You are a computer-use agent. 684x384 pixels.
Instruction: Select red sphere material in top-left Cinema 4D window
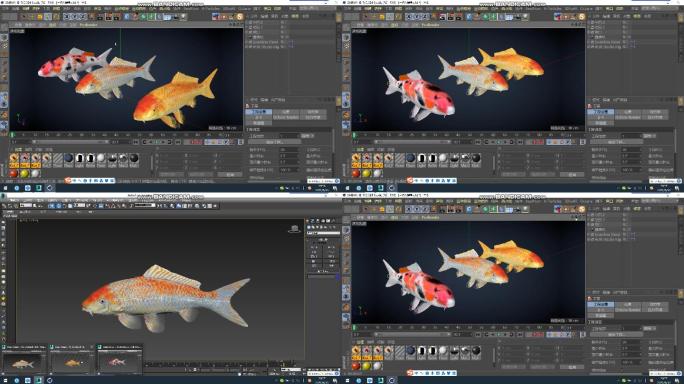coord(14,174)
